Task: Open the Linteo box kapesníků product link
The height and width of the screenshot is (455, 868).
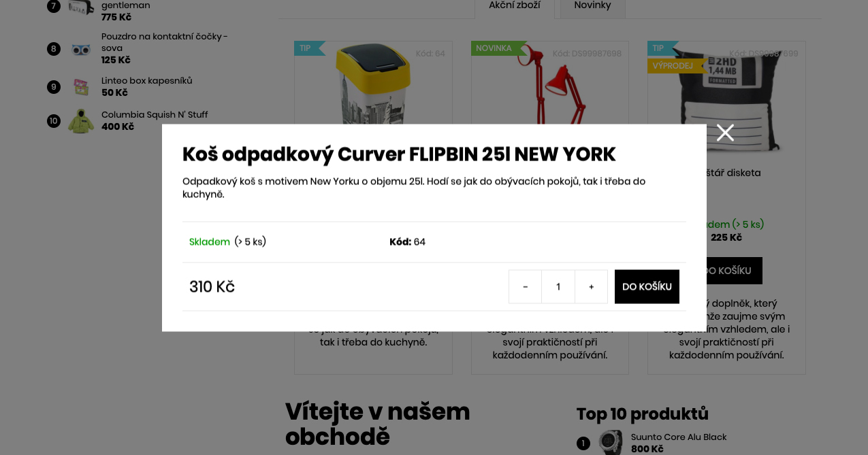Action: coord(147,81)
